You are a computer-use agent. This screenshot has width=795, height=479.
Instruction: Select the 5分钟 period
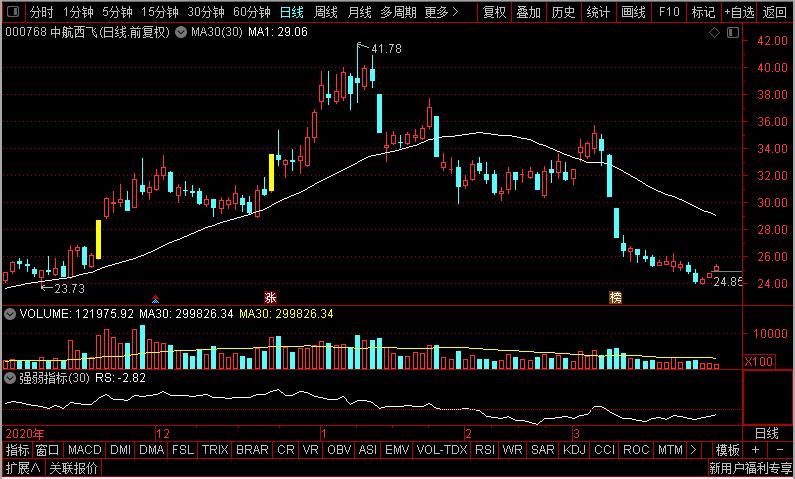tap(117, 12)
